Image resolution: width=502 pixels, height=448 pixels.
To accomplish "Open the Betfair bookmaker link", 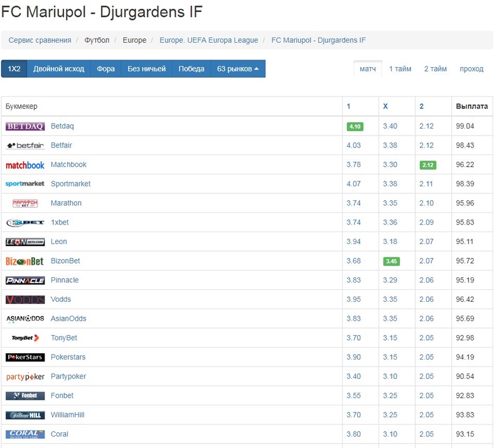I will pyautogui.click(x=61, y=146).
